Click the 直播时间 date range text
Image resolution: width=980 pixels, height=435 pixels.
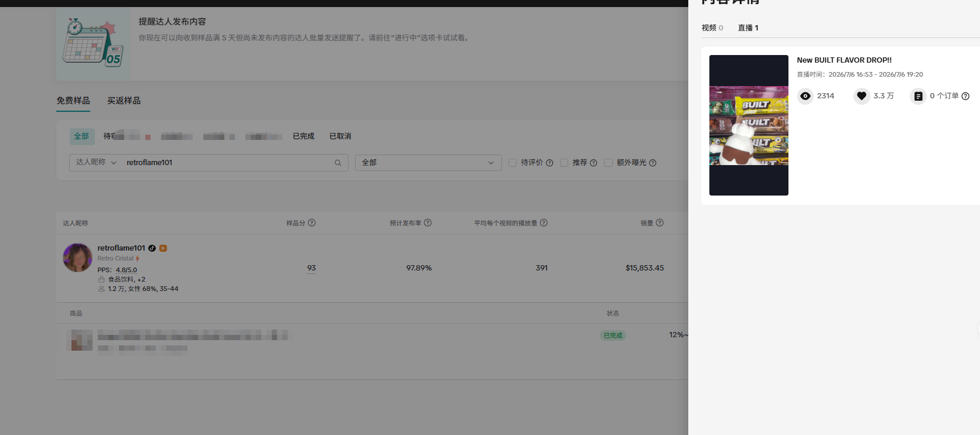[860, 74]
